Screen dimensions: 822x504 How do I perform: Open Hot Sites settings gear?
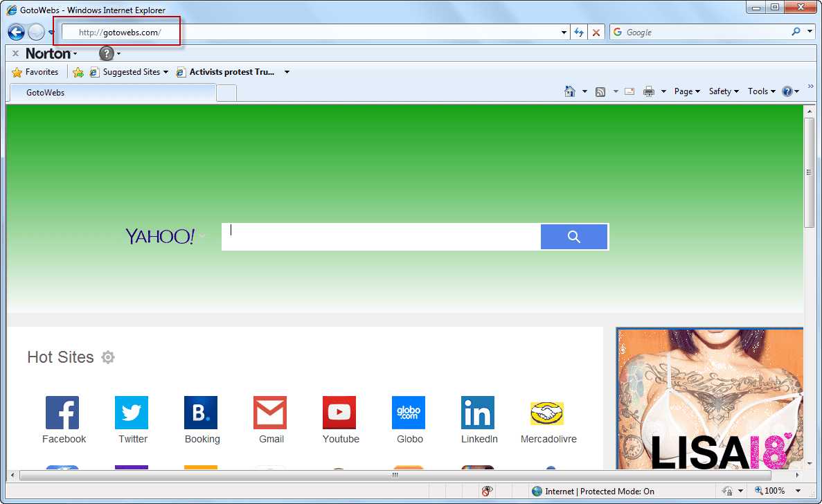point(108,357)
